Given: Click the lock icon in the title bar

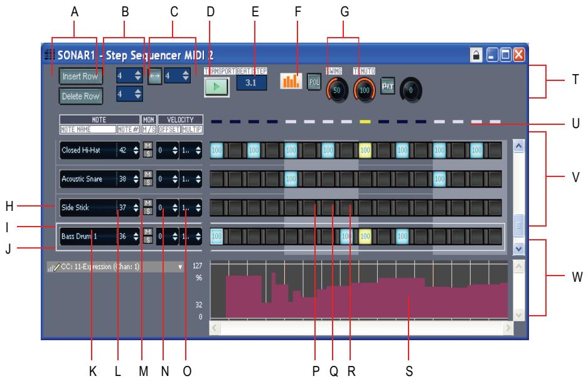Looking at the screenshot, I should [x=476, y=55].
